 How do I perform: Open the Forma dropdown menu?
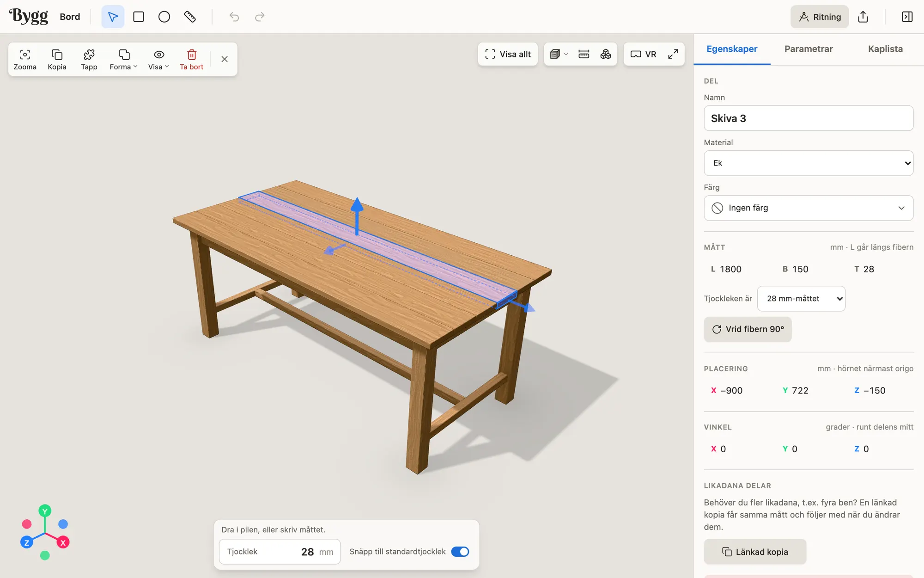point(123,60)
